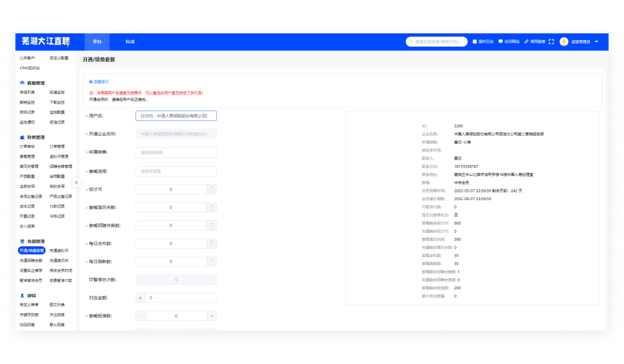Increase 招才币 value with up arrow

click(x=211, y=187)
